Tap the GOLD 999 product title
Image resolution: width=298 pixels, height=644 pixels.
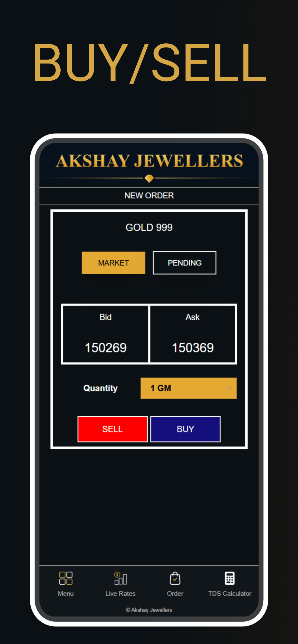click(x=149, y=227)
